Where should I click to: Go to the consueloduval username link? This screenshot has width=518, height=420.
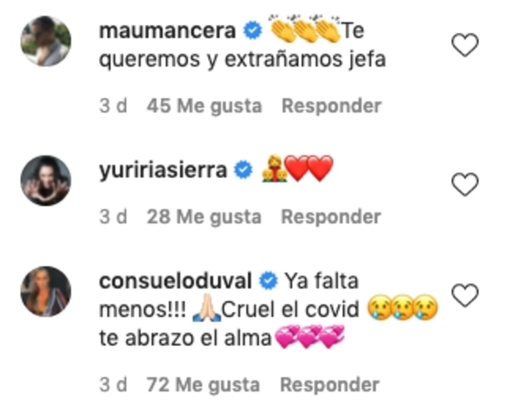pos(175,282)
